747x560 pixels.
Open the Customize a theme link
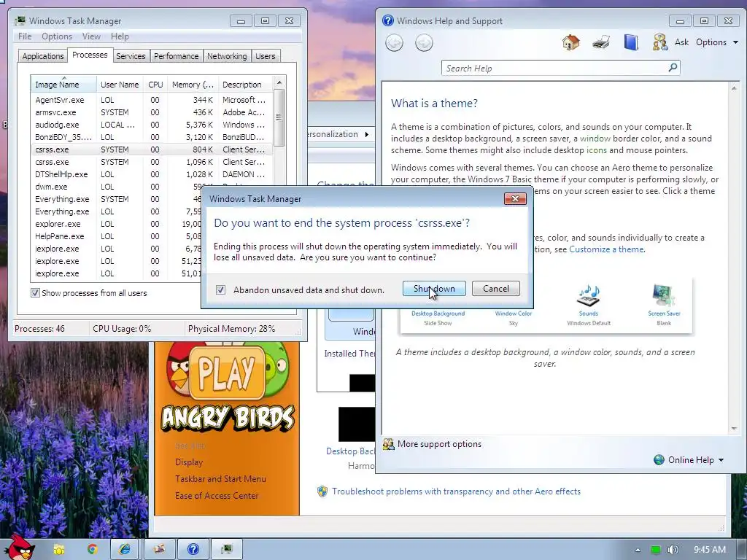606,249
